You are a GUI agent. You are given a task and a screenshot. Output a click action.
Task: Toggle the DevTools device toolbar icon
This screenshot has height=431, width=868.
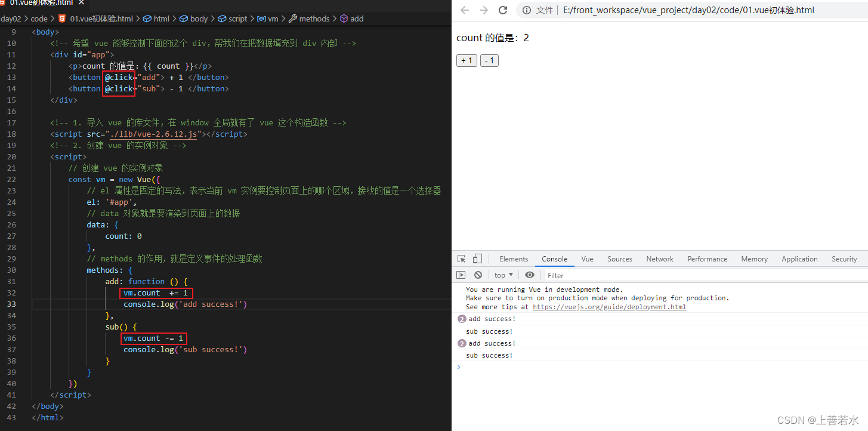(477, 259)
